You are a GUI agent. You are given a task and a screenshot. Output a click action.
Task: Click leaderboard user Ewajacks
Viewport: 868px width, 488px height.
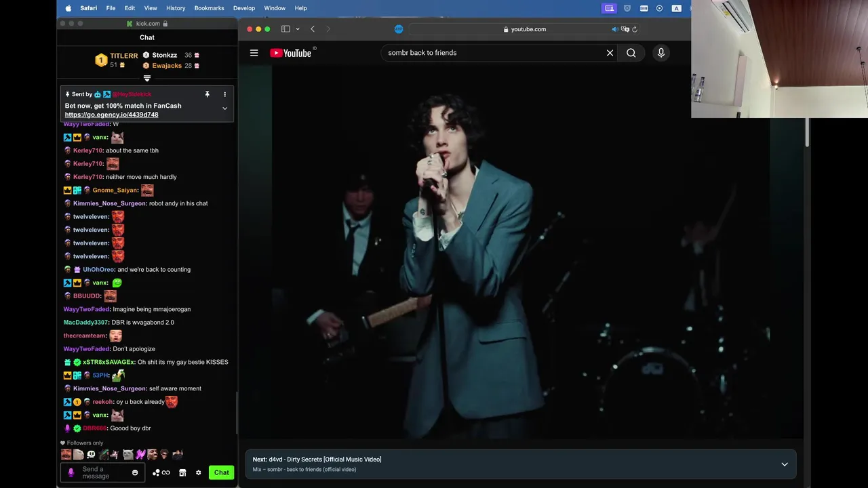click(167, 66)
